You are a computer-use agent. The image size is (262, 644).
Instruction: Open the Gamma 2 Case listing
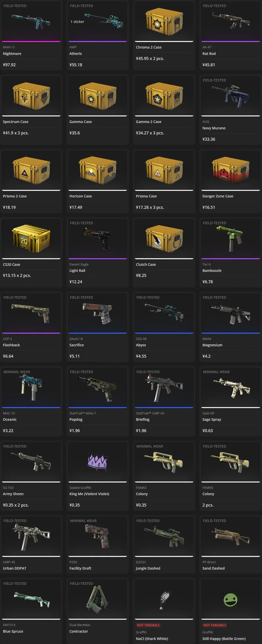point(164,110)
